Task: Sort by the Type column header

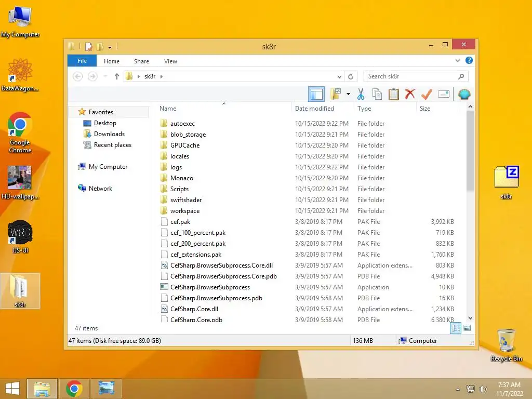Action: (x=385, y=109)
